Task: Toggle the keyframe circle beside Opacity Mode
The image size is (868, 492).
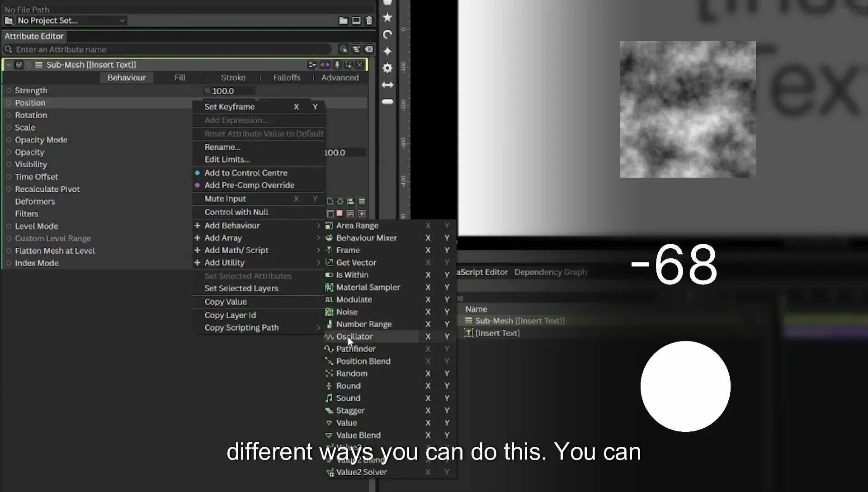Action: tap(9, 140)
